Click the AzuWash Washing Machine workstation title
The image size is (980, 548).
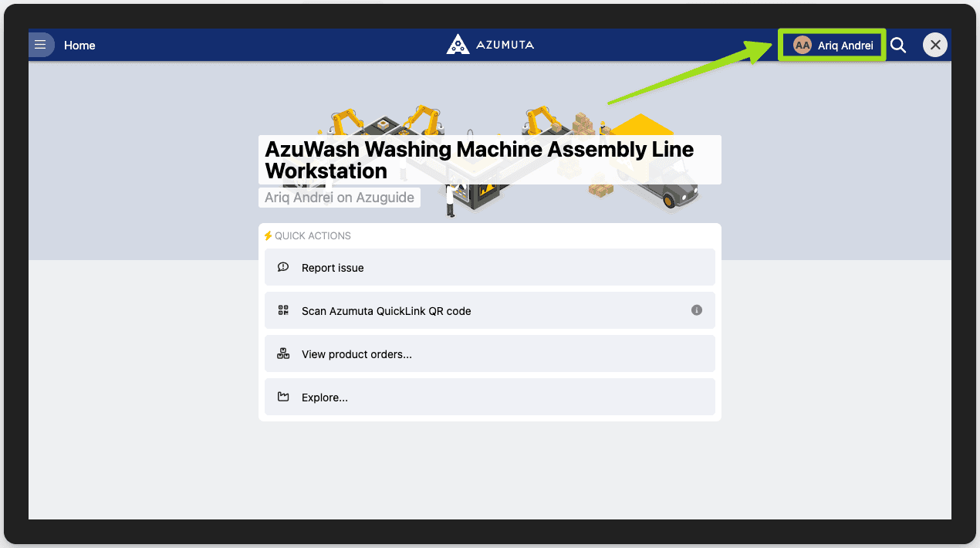click(x=478, y=160)
